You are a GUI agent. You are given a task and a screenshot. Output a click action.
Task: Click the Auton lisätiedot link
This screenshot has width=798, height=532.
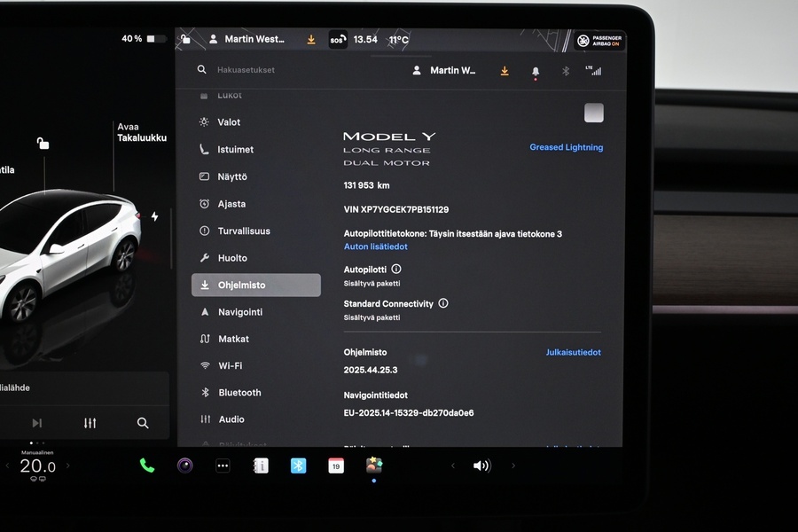[376, 246]
